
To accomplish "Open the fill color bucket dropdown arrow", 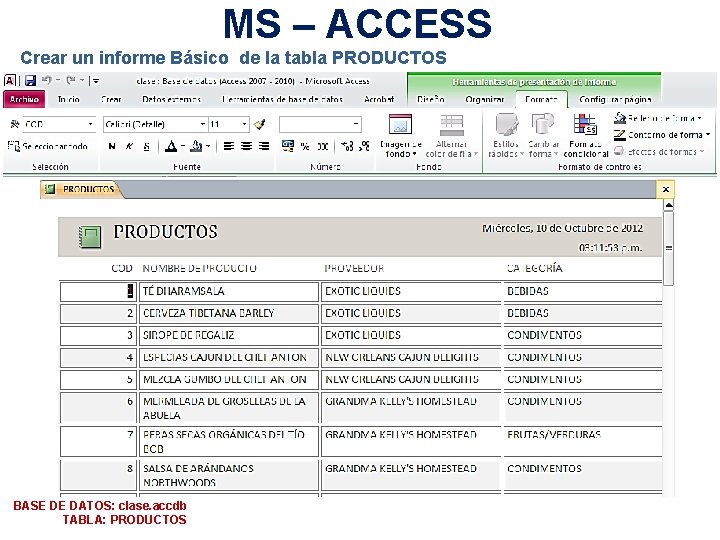I will (208, 146).
